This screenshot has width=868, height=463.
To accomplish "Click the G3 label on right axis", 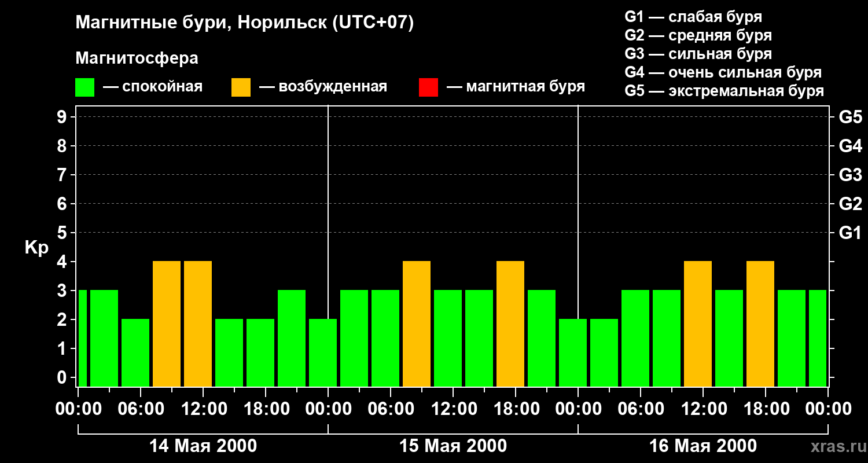I will click(850, 175).
